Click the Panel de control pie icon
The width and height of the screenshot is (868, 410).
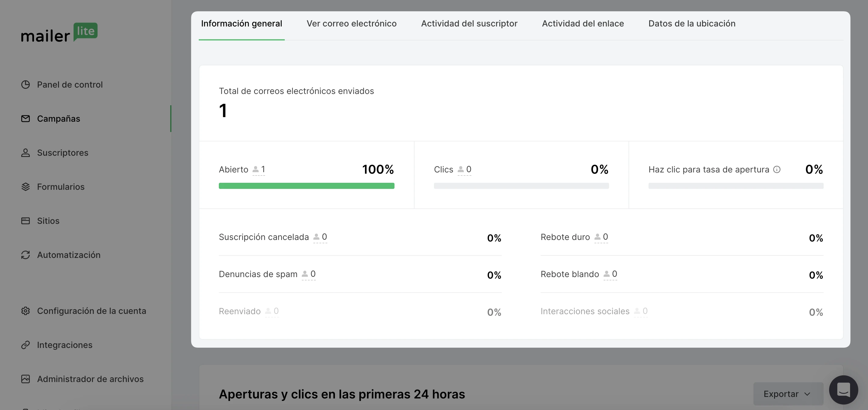[26, 85]
